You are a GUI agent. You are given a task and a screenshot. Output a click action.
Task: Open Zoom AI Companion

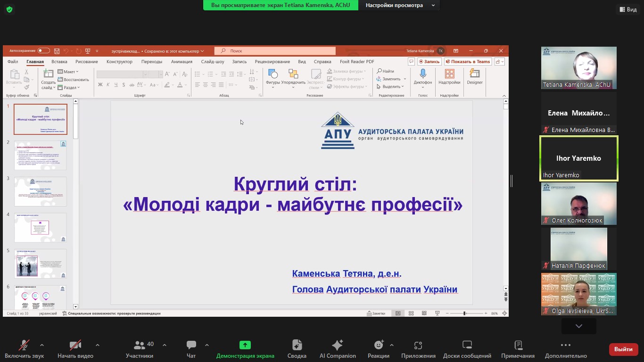338,349
